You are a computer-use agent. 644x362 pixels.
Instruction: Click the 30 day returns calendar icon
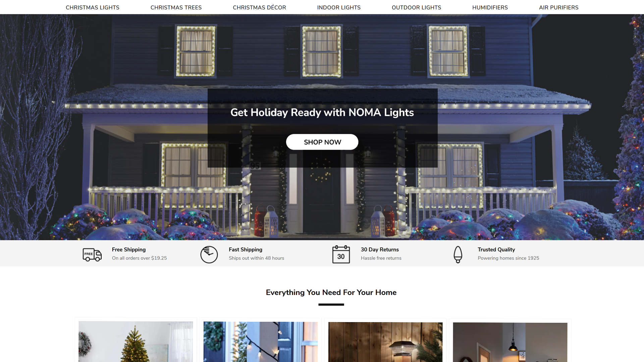[x=341, y=254]
